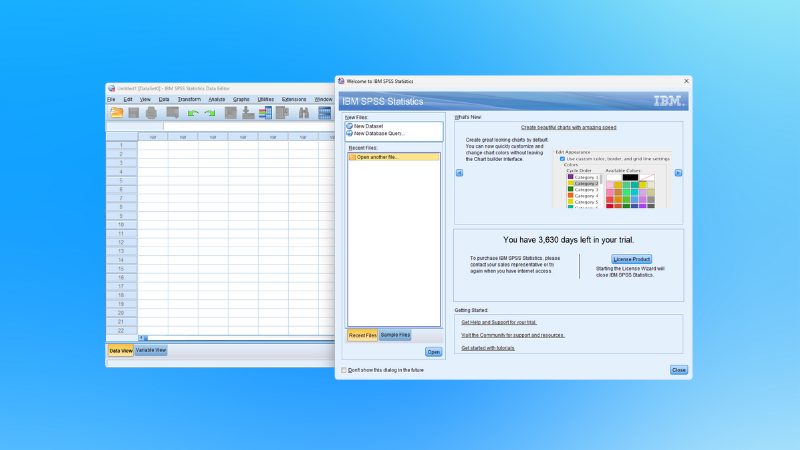The height and width of the screenshot is (450, 800).
Task: Open Get started with tutorials link
Action: 488,348
